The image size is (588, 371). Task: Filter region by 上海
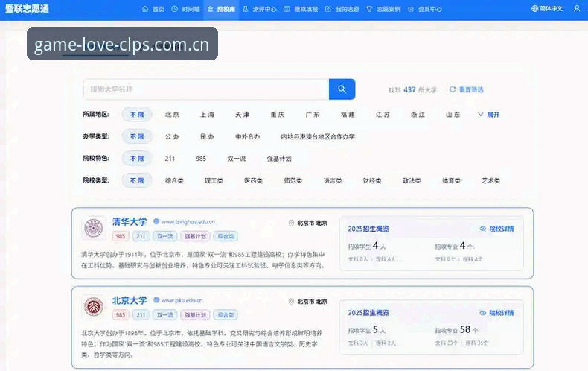(x=207, y=115)
